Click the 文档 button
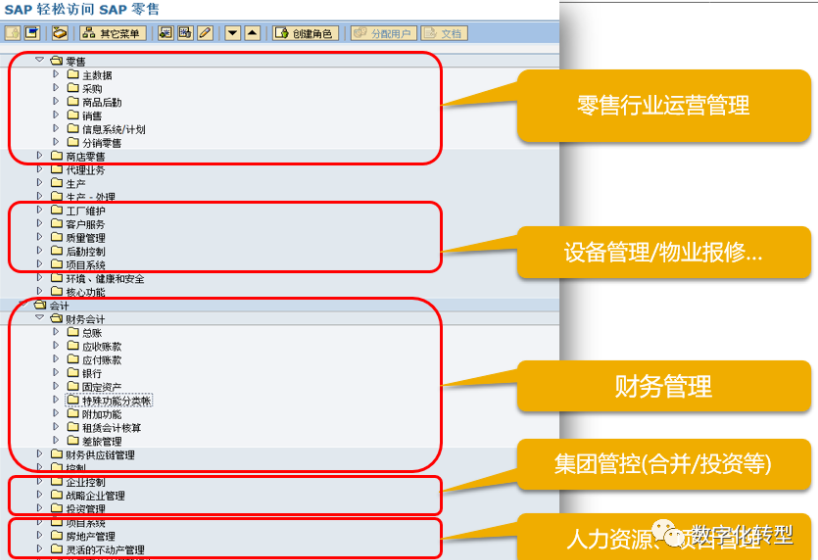 point(444,33)
